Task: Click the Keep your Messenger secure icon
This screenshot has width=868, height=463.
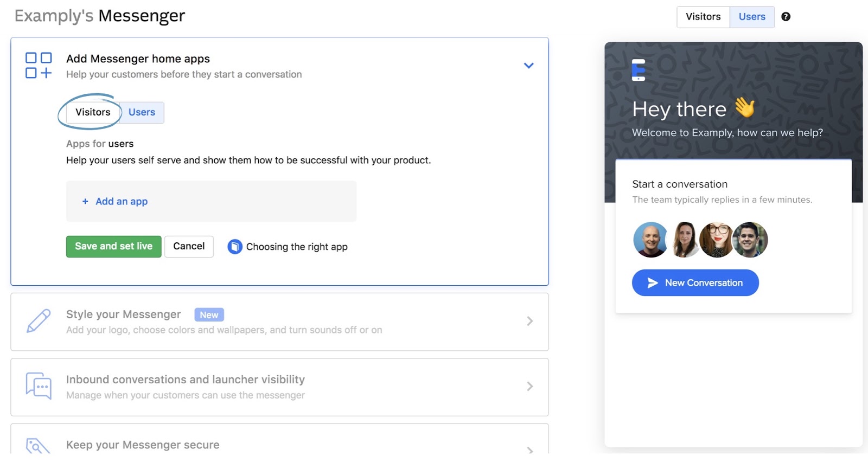Action: [x=38, y=446]
